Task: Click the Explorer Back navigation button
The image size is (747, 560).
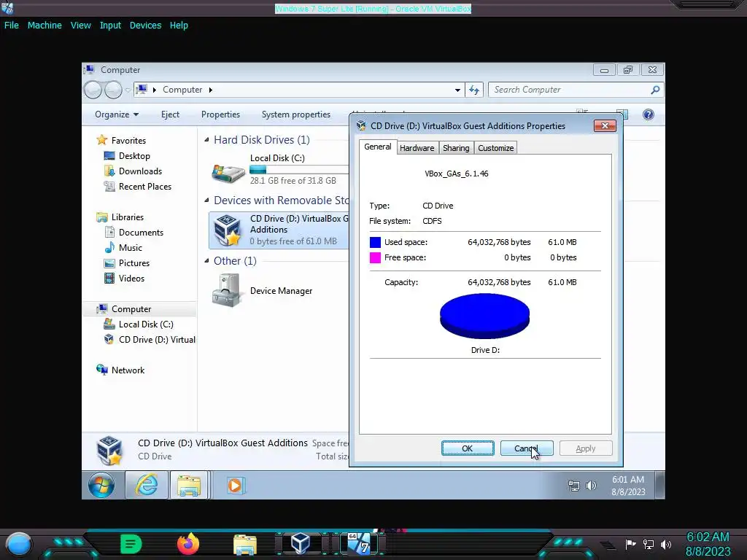Action: (93, 90)
